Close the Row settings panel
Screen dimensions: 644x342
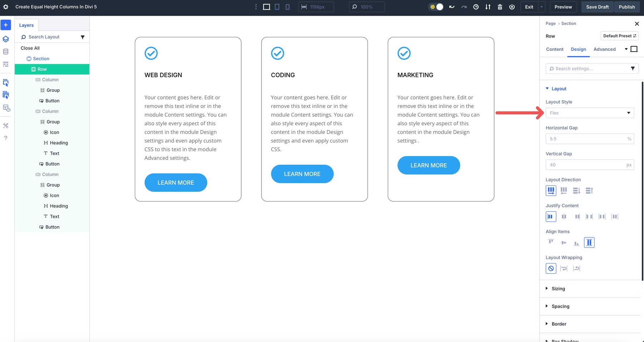637,24
